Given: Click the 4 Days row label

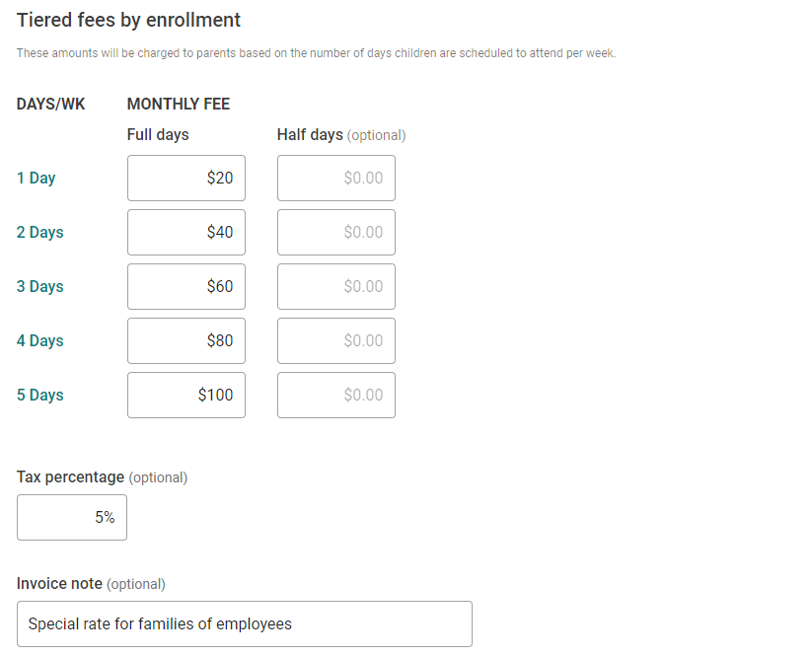Looking at the screenshot, I should [39, 340].
